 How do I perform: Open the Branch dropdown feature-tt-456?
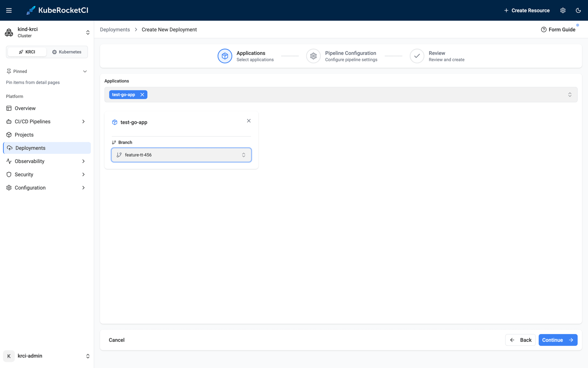181,155
